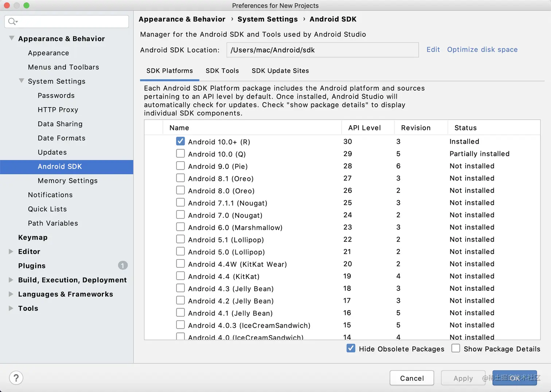This screenshot has width=551, height=392.
Task: Expand the Editor section arrow
Action: (11, 252)
